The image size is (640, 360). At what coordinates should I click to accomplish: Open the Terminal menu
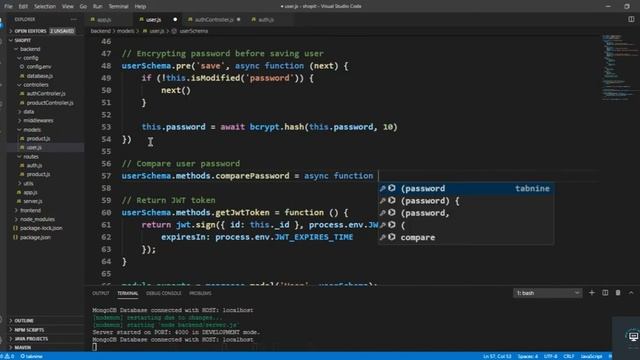pos(118,7)
